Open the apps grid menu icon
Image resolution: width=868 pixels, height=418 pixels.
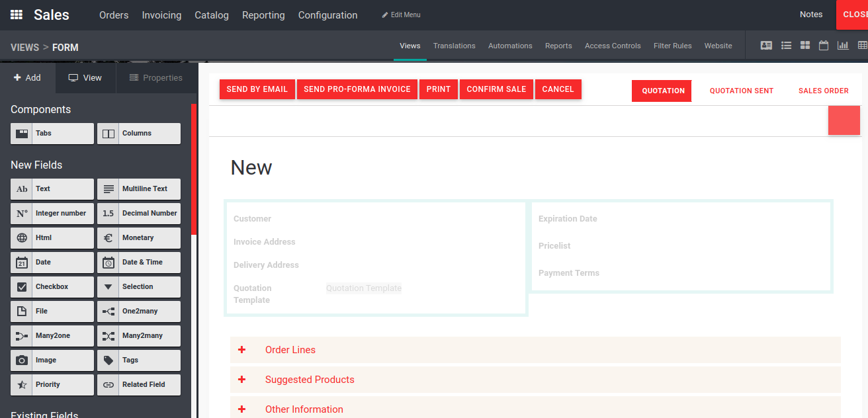click(17, 15)
